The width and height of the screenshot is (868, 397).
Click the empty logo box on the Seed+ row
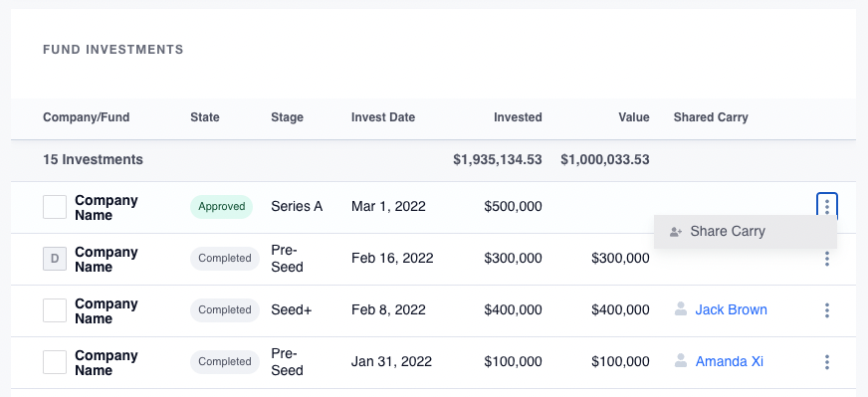[55, 310]
